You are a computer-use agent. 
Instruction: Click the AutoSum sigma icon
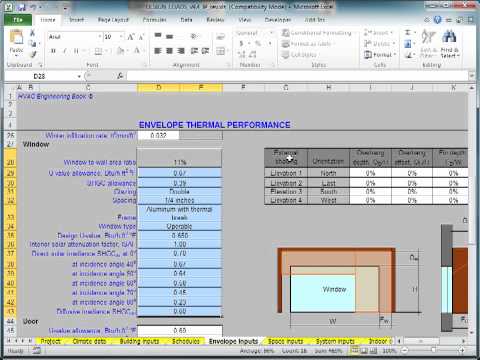[408, 33]
